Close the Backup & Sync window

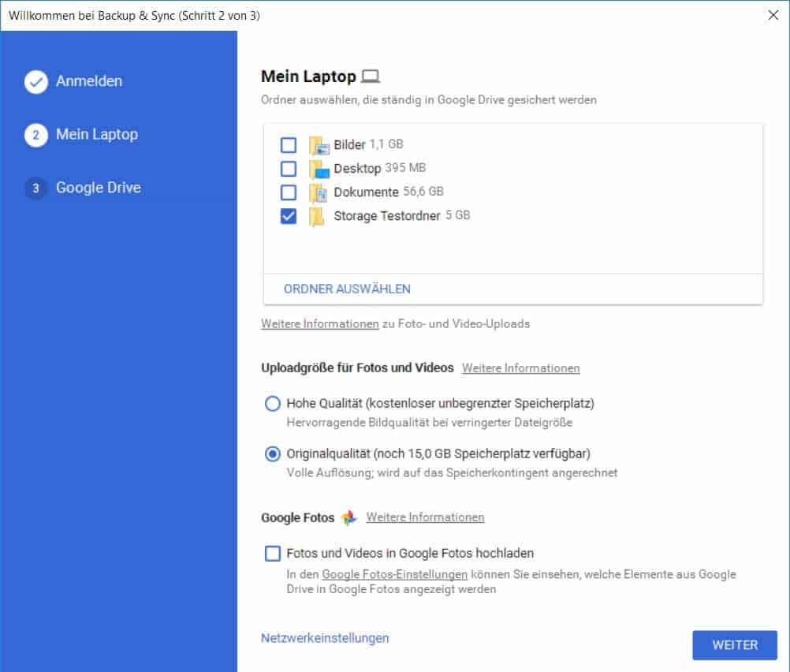point(773,15)
